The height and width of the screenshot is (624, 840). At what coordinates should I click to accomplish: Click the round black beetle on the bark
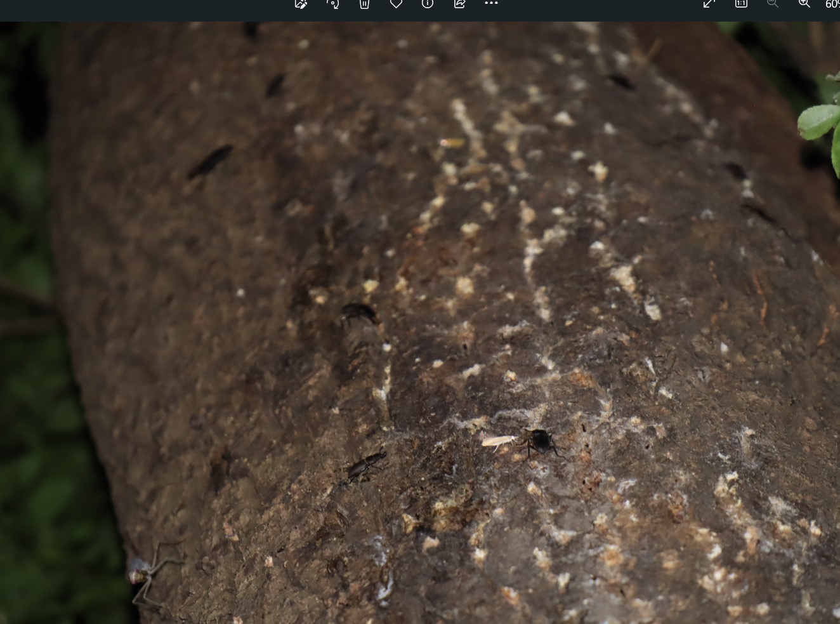tap(540, 441)
